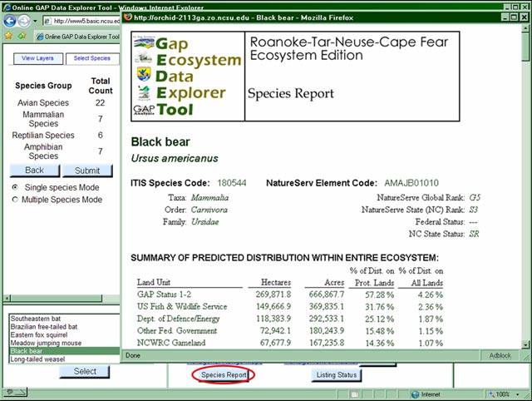Close the Firefox Black bear window
Image resolution: width=532 pixels, height=401 pixels.
(x=524, y=17)
